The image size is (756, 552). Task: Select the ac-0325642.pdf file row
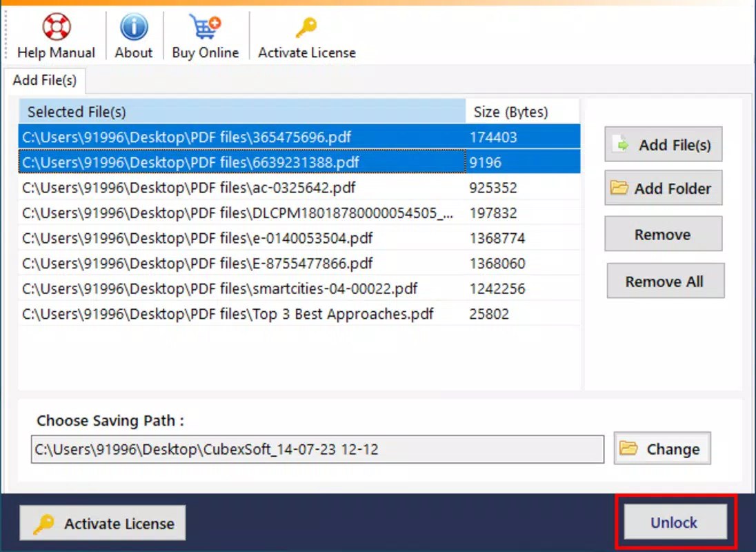click(299, 188)
